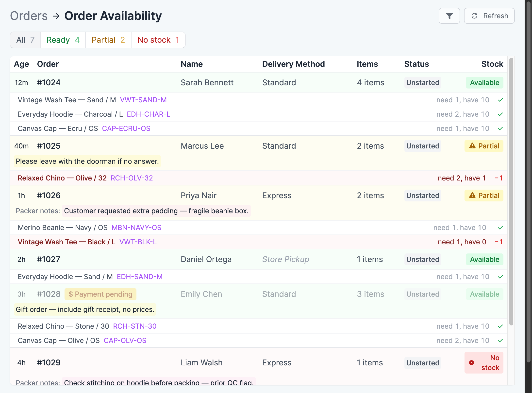Switch to the Ready 4 tab

click(x=63, y=40)
